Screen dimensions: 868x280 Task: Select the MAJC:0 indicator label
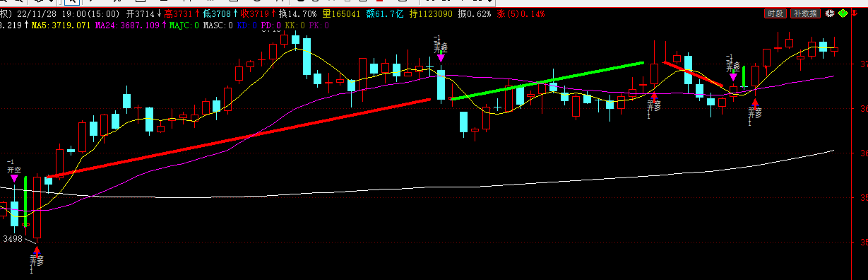184,25
